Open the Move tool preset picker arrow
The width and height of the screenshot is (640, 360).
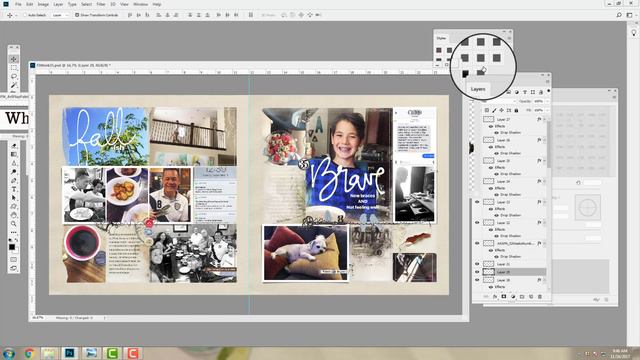tap(16, 15)
